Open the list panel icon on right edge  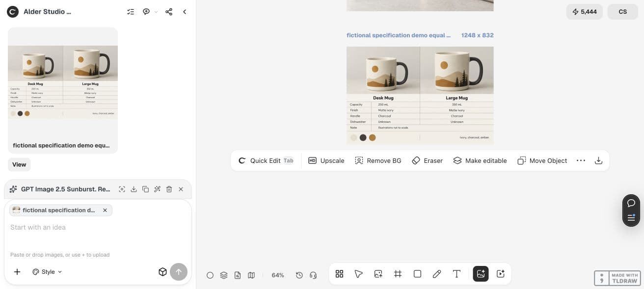[631, 217]
